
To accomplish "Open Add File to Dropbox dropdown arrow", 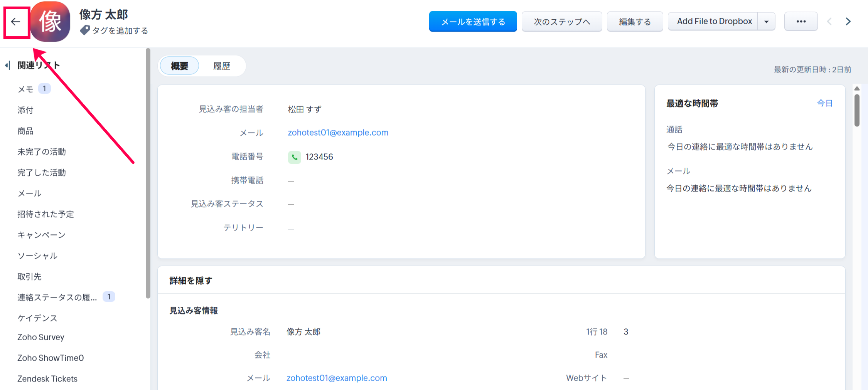I will click(x=766, y=22).
